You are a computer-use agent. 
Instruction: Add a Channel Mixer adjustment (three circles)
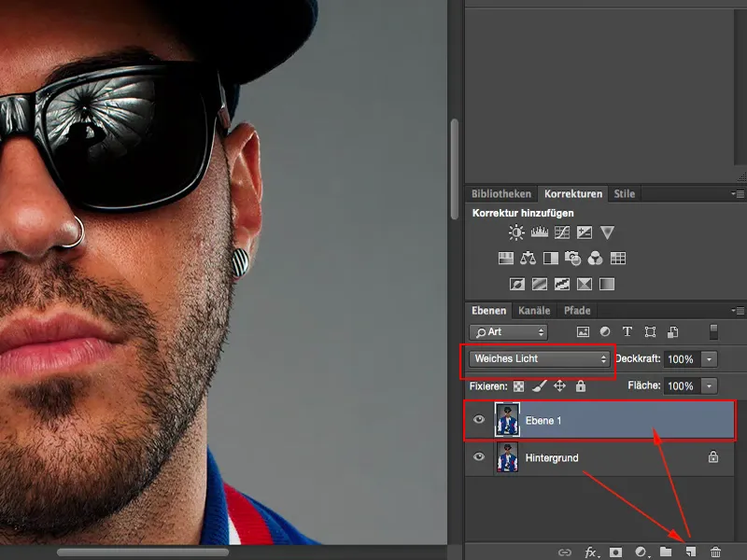pyautogui.click(x=595, y=259)
